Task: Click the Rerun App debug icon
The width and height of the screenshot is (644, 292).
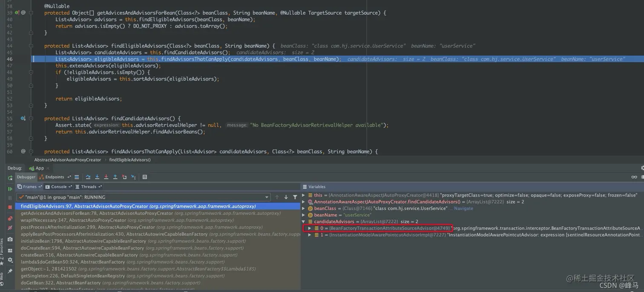Action: [10, 178]
